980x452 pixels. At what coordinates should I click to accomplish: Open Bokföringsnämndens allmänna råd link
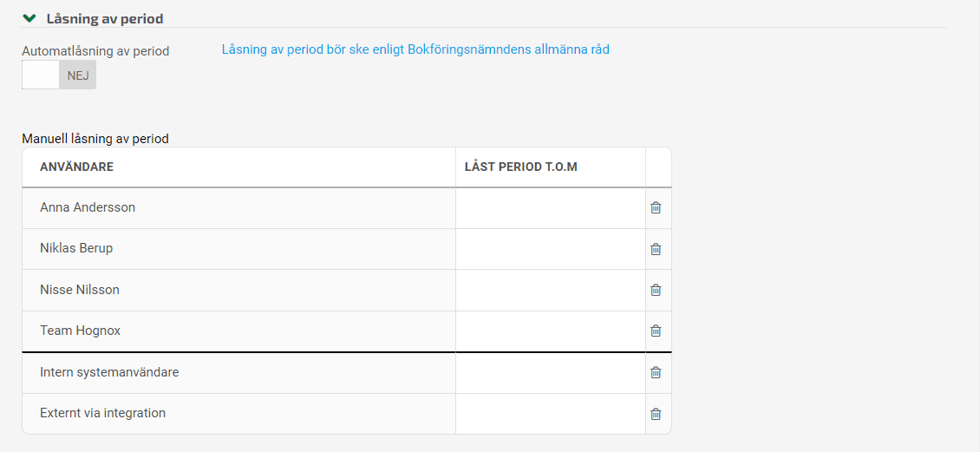(x=415, y=49)
